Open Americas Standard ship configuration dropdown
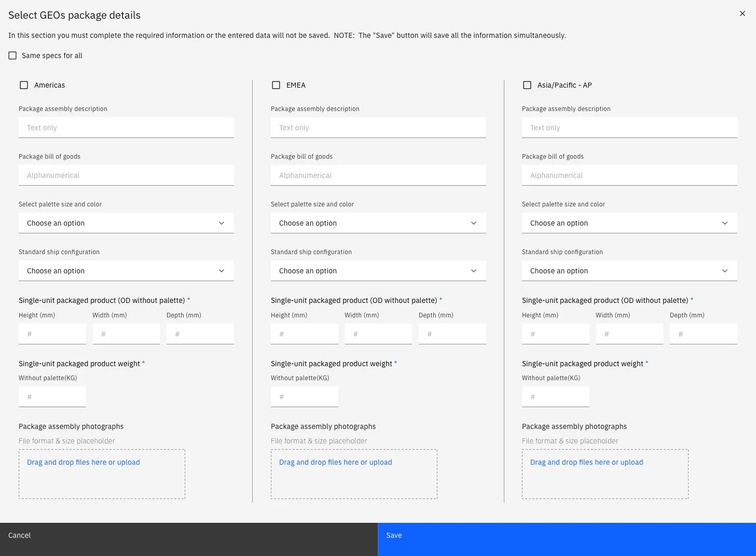 126,271
